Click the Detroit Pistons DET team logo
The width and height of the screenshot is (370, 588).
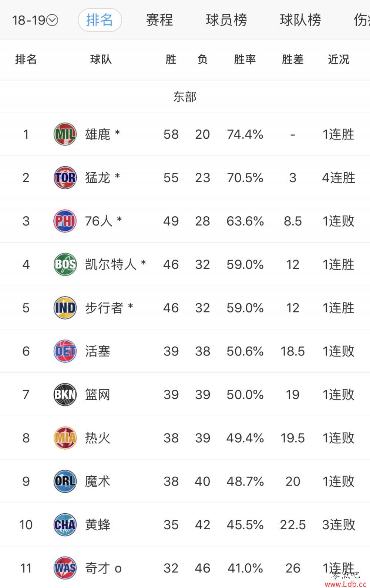pyautogui.click(x=65, y=351)
